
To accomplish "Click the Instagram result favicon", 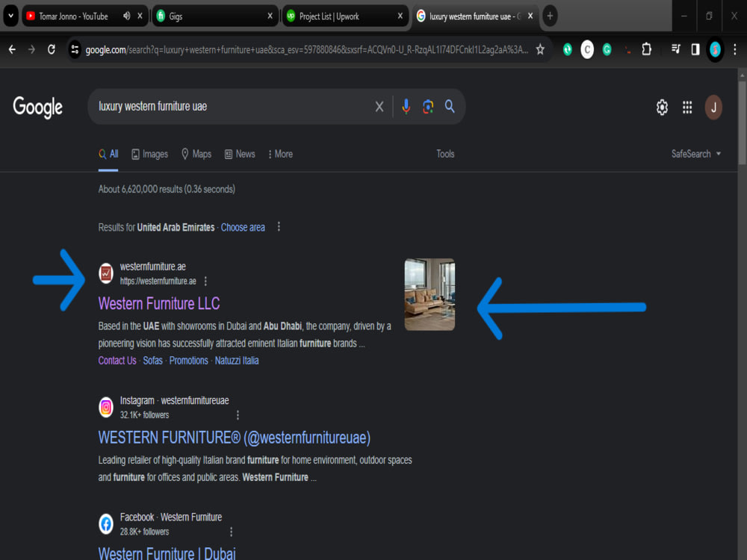I will 106,407.
